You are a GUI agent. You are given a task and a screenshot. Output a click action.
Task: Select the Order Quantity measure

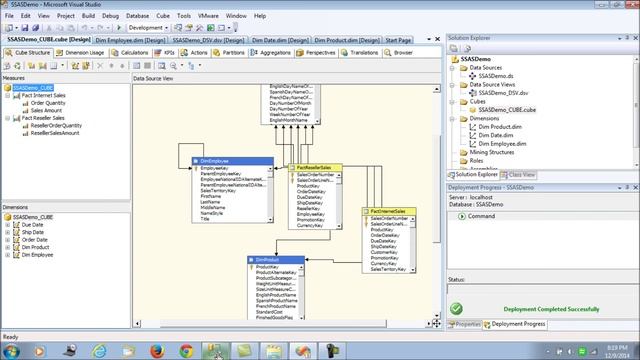48,103
